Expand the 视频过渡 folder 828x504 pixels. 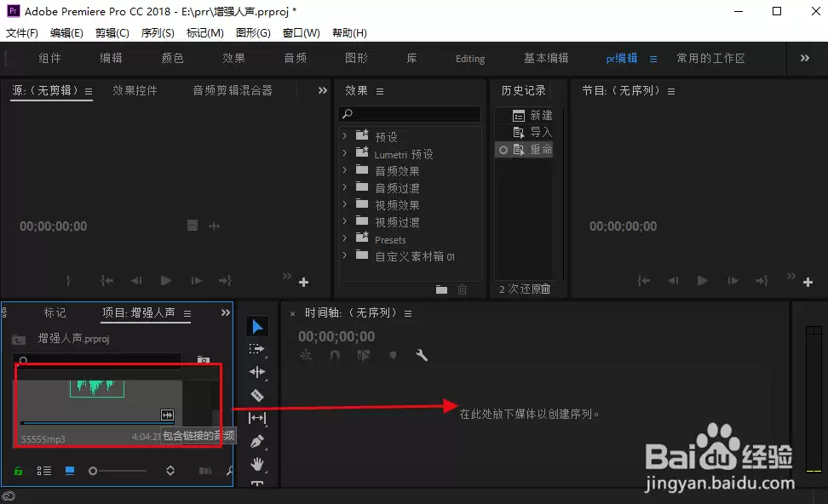coord(344,221)
